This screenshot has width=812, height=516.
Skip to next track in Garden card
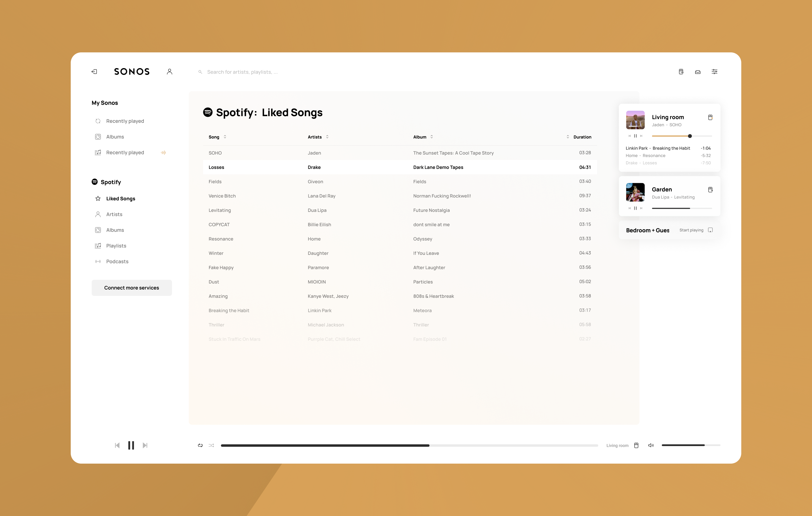click(641, 208)
